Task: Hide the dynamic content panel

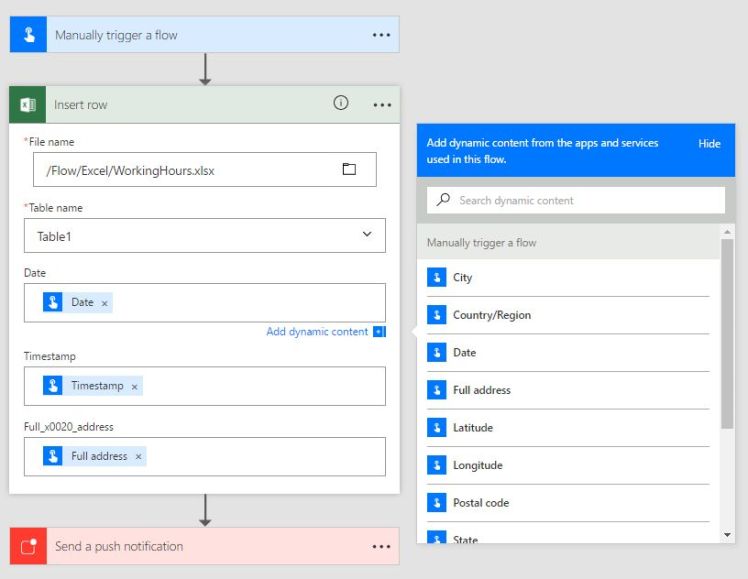Action: 709,144
